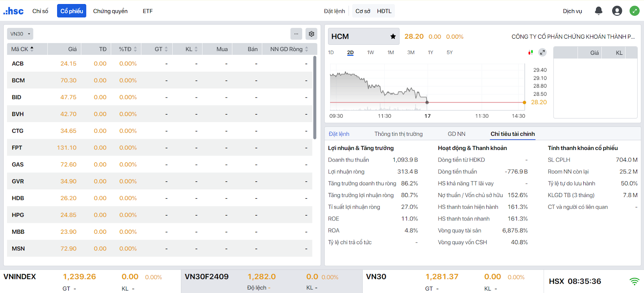Click the company name CÔNG TY CỔ PHẦN CHỨNG KHOÁN
This screenshot has height=293, width=644.
click(573, 37)
